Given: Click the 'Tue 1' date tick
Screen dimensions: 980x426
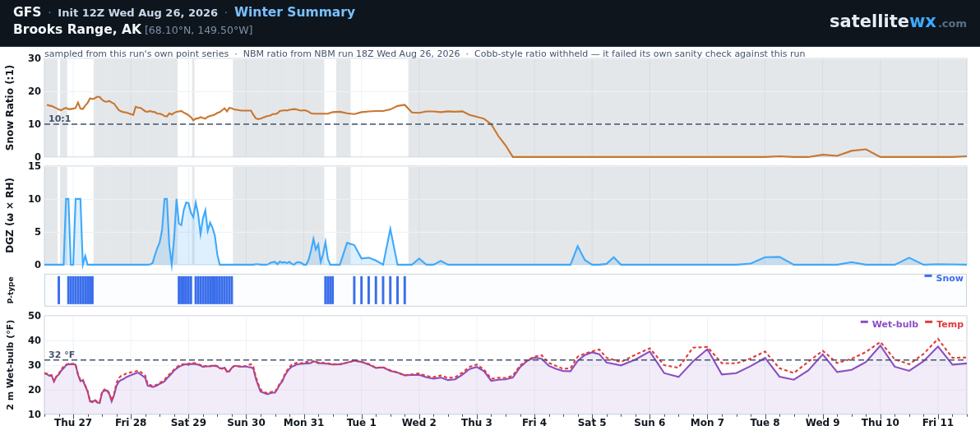Looking at the screenshot, I should coord(362,422).
